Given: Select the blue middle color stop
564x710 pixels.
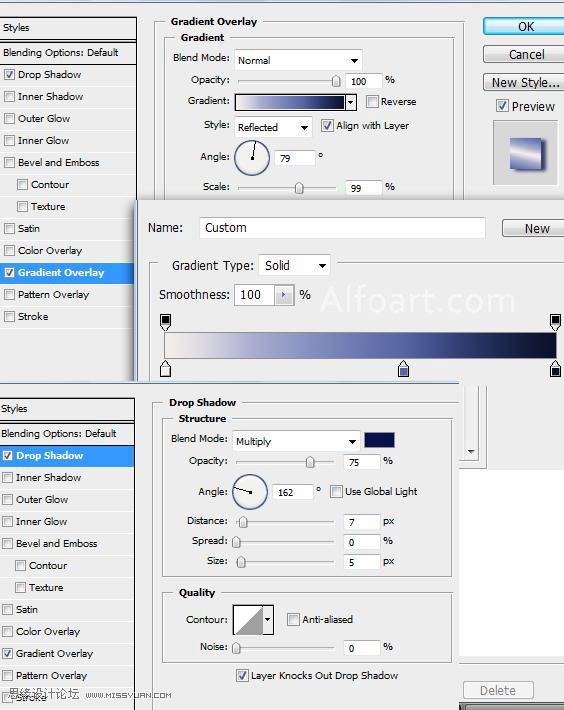Looking at the screenshot, I should (x=403, y=369).
